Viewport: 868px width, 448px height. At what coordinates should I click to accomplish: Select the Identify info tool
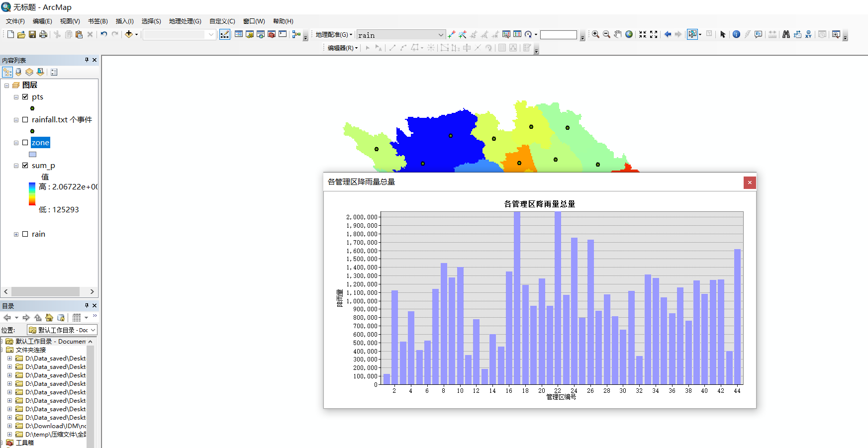[x=736, y=34]
